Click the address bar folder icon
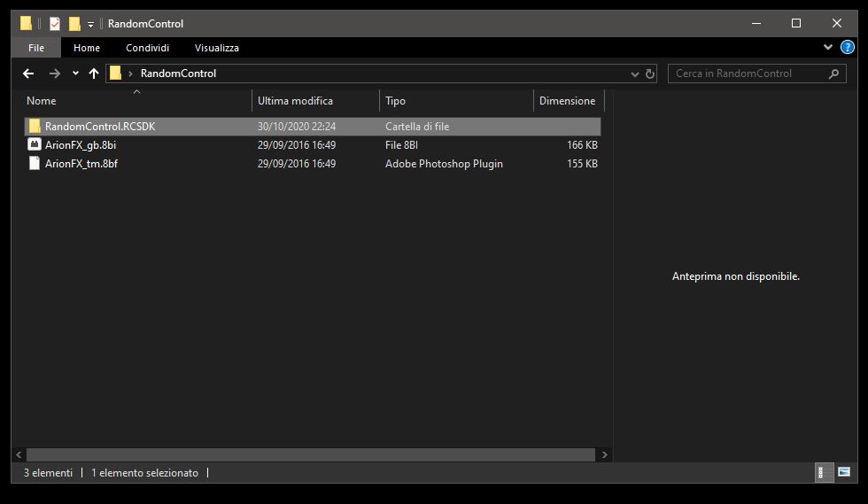868x504 pixels. [x=115, y=74]
